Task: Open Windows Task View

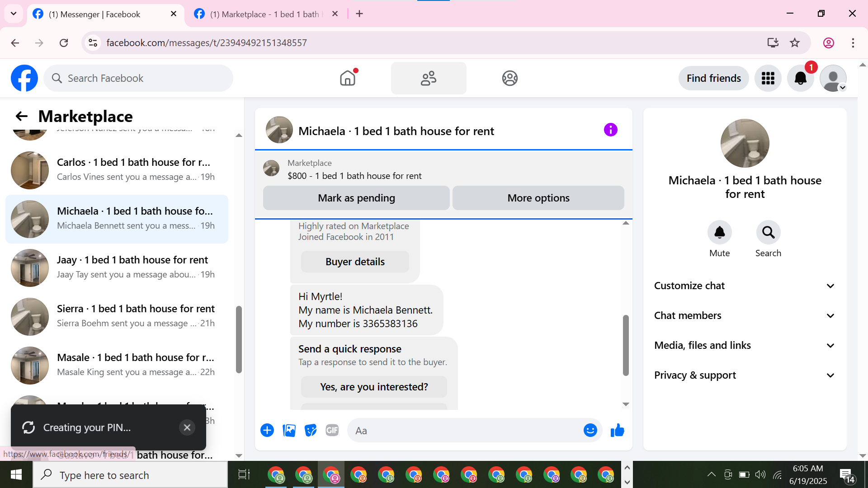Action: (x=244, y=475)
